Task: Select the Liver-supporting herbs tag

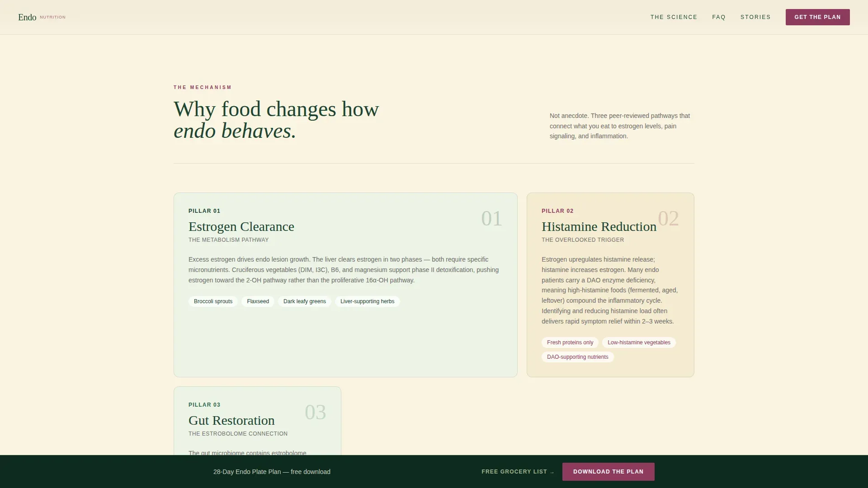Action: pos(367,301)
